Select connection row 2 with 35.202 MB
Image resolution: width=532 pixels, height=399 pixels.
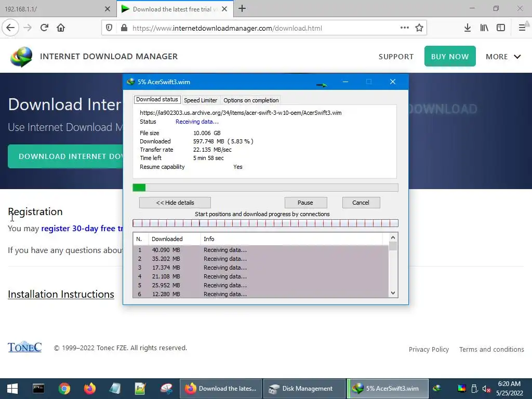click(261, 259)
